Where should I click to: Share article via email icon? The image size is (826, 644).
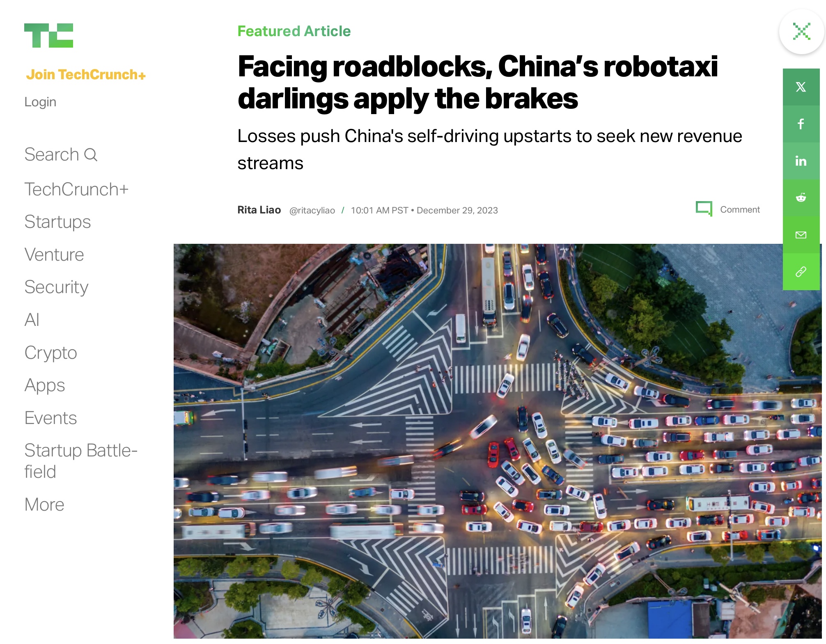pyautogui.click(x=801, y=235)
